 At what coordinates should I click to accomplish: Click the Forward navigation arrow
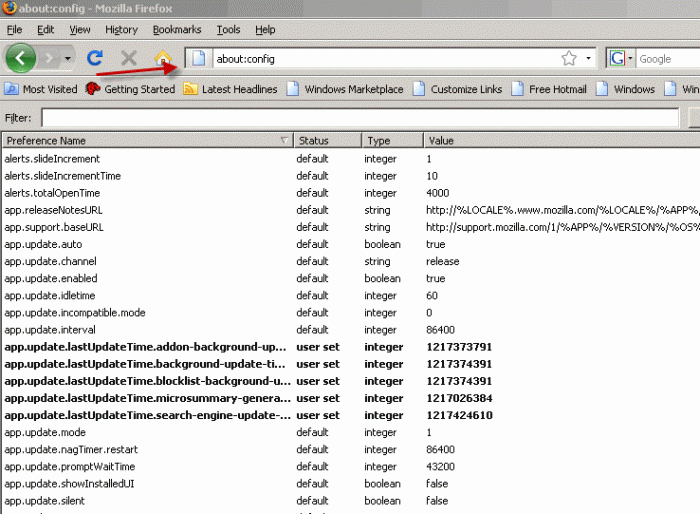50,59
